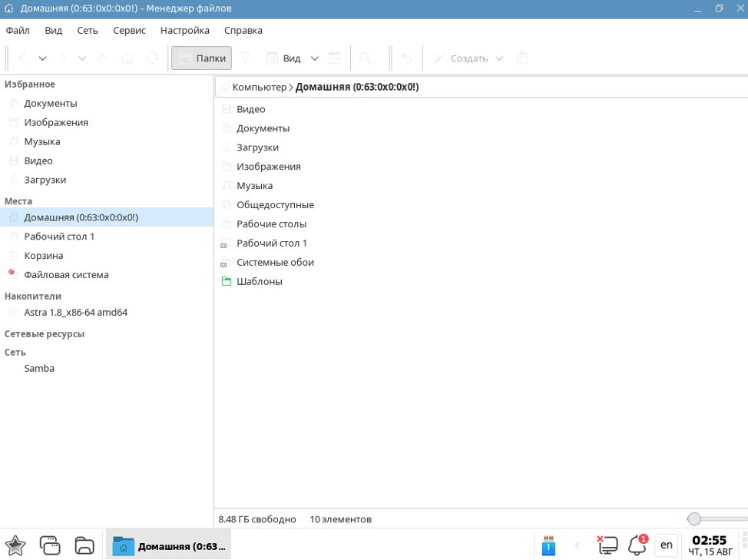Open the Сервис menu
Viewport: 748px width, 560px height.
(x=129, y=31)
